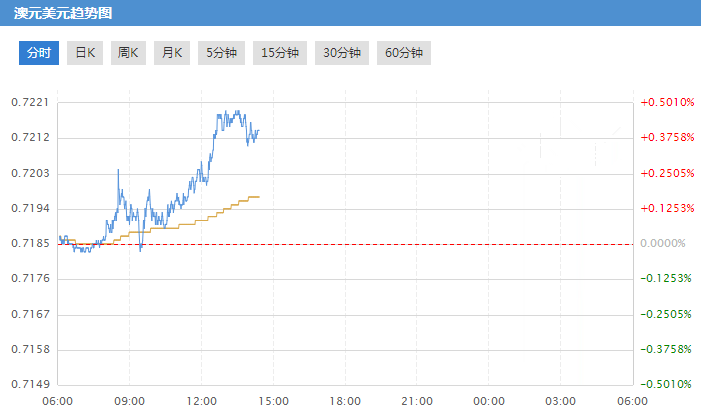View the 60分钟 interval chart

[x=403, y=53]
